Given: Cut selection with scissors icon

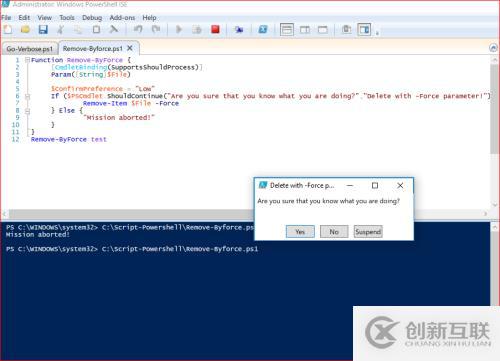Looking at the screenshot, I should [61, 30].
